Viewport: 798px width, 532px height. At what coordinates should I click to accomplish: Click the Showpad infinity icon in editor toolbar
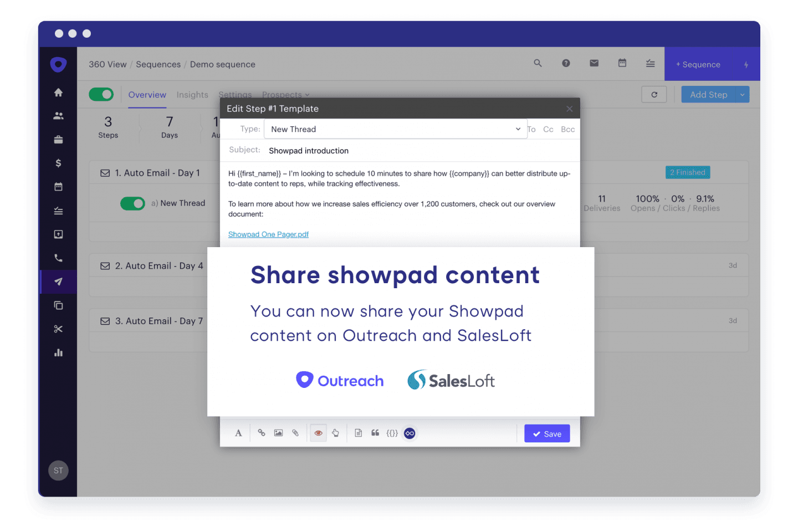[x=410, y=433]
